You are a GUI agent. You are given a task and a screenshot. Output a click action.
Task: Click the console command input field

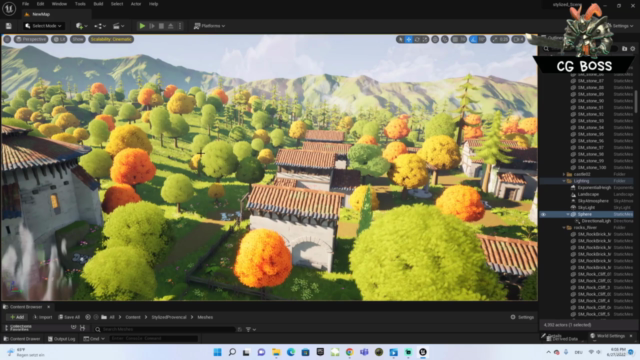pos(154,338)
